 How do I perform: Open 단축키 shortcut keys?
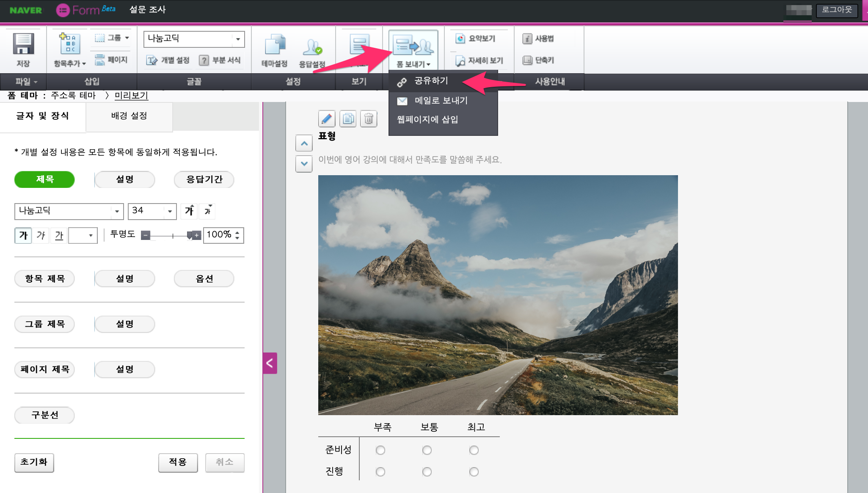(538, 60)
